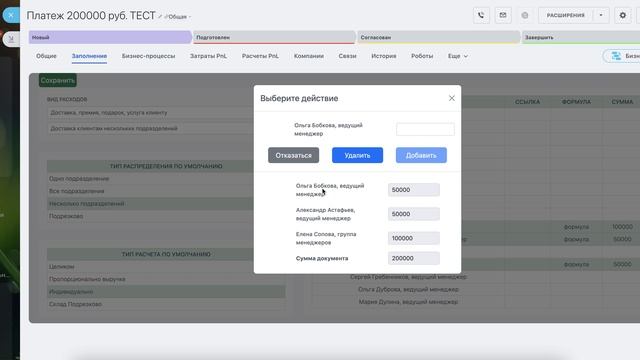This screenshot has width=640, height=360.
Task: Click the Сумма документа 200000 field
Action: point(414,258)
